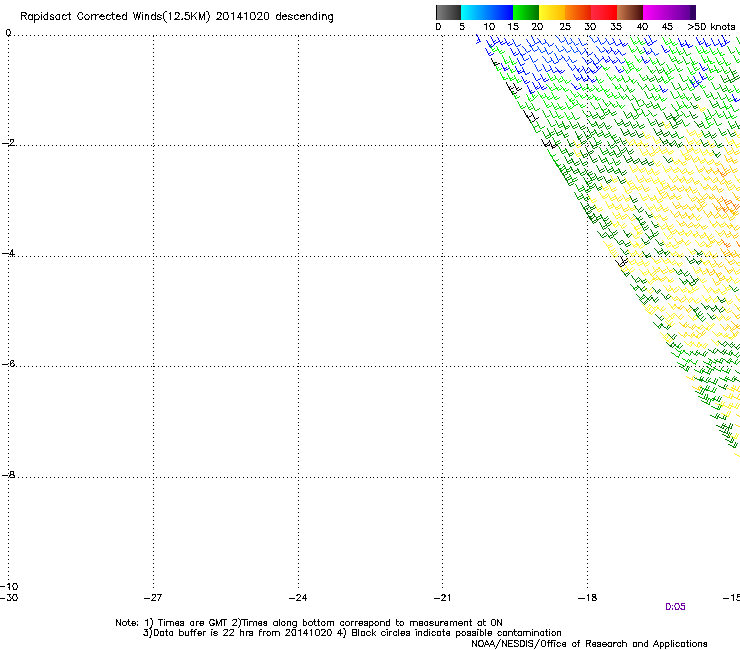The width and height of the screenshot is (740, 650).
Task: Click the Rapidscat Corrected Winds title text
Action: pos(177,17)
